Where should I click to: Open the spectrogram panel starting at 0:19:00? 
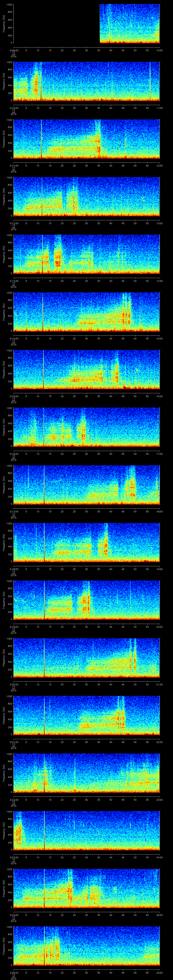click(87, 600)
